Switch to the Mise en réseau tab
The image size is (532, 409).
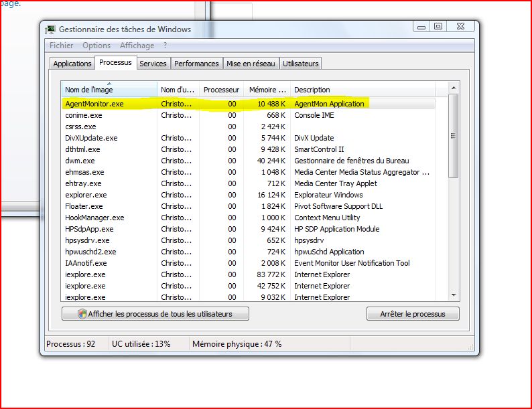(x=251, y=64)
